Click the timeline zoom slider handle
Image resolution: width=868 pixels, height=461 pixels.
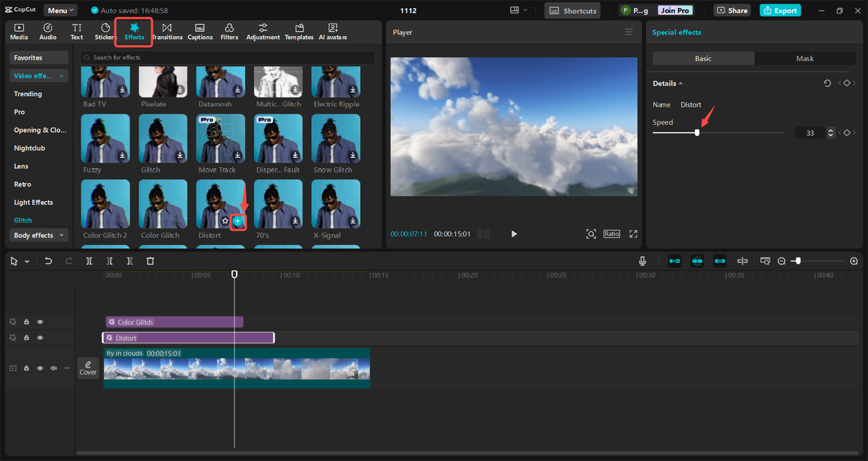798,261
